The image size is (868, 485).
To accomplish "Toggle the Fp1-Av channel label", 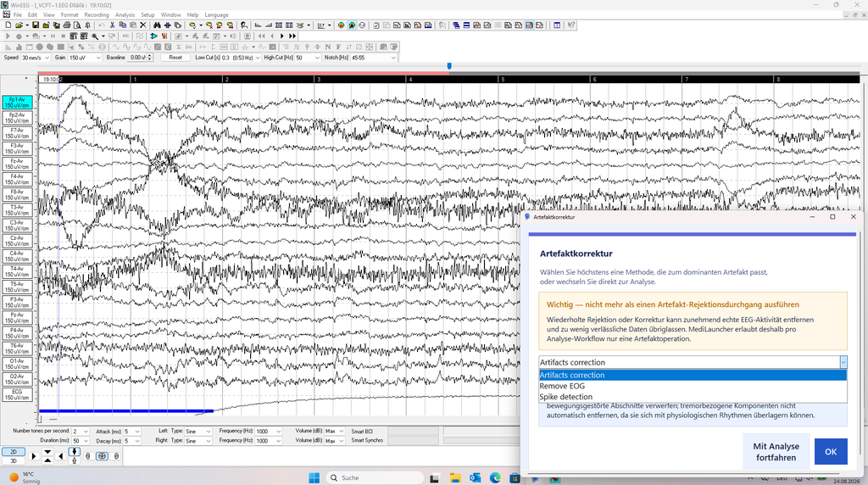I will tap(18, 103).
